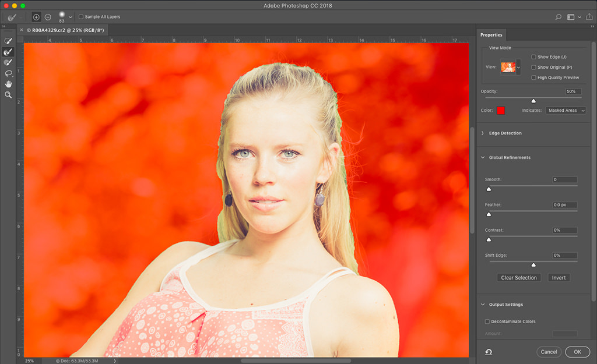The image size is (597, 364).
Task: Click the Clear Selection button
Action: [x=518, y=278]
